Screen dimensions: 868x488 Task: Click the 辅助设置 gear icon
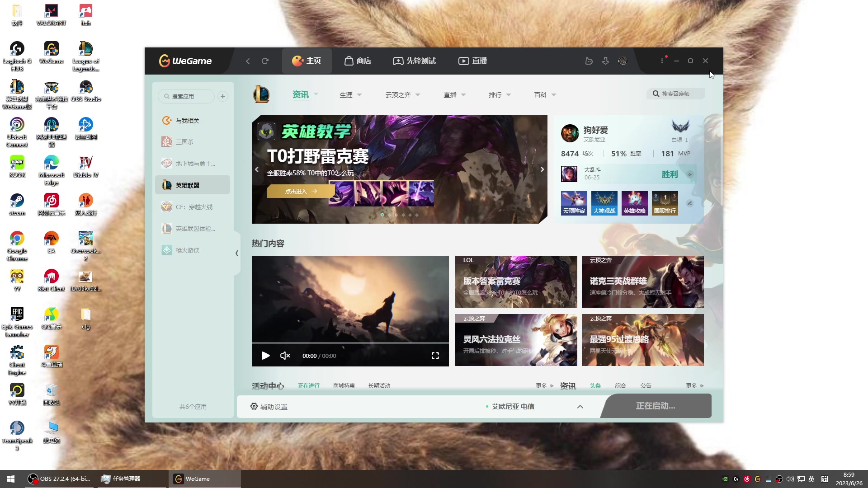coord(254,406)
